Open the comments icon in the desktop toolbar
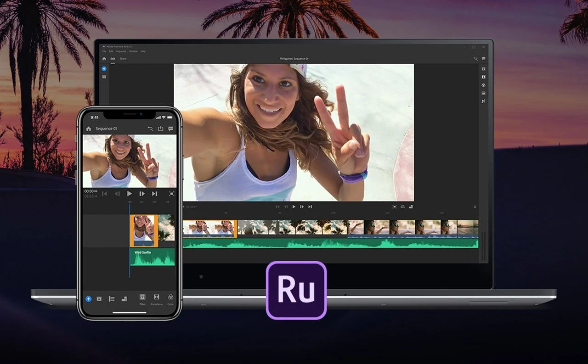This screenshot has width=588, height=364. (484, 58)
